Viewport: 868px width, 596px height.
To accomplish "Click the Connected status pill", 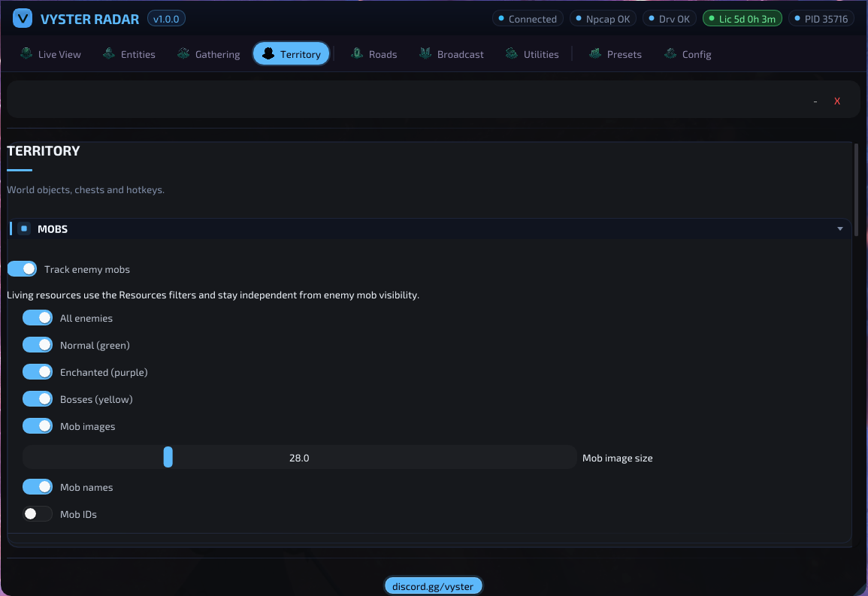I will point(528,19).
